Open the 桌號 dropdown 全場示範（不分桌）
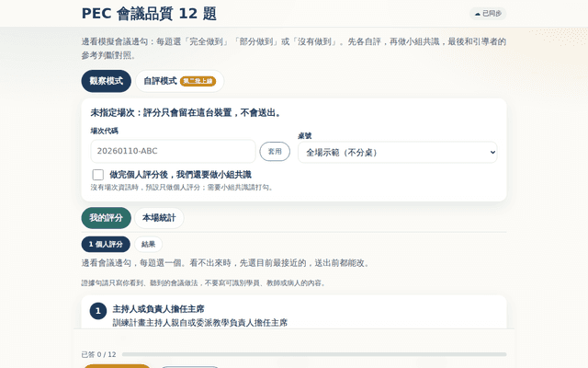The width and height of the screenshot is (588, 368). coord(398,152)
